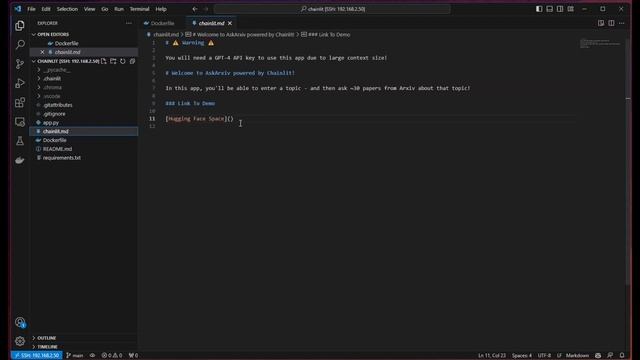Split the editor right
This screenshot has width=640, height=360.
(x=611, y=23)
